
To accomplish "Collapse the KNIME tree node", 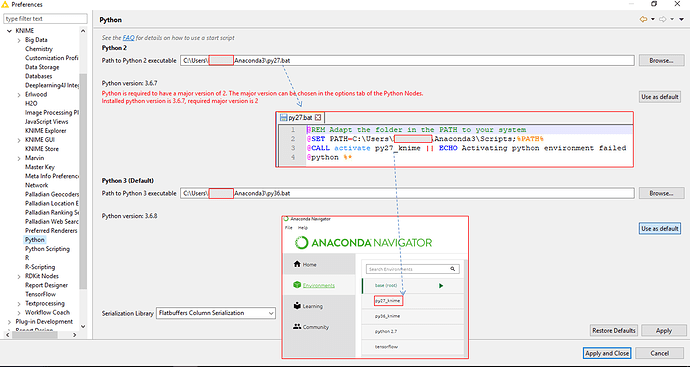I will point(9,31).
